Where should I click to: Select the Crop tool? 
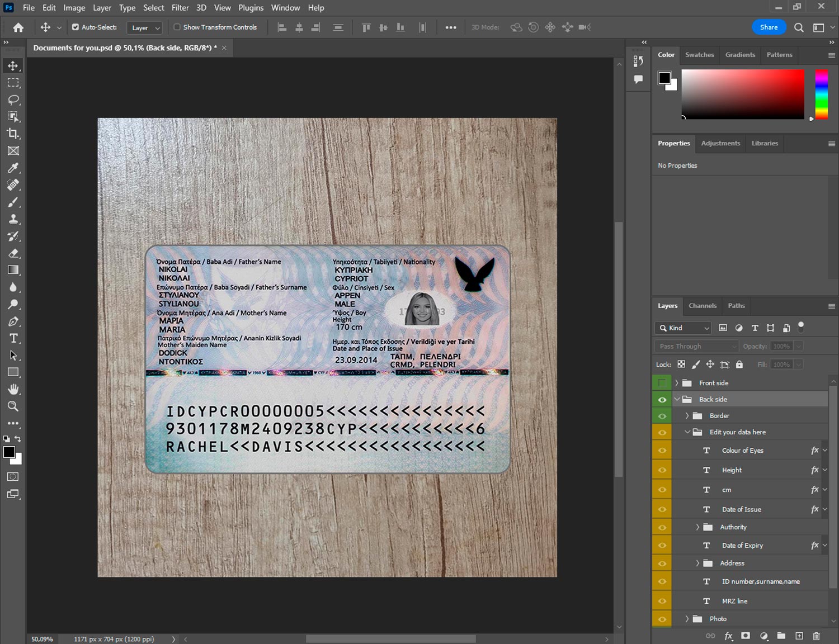tap(13, 134)
